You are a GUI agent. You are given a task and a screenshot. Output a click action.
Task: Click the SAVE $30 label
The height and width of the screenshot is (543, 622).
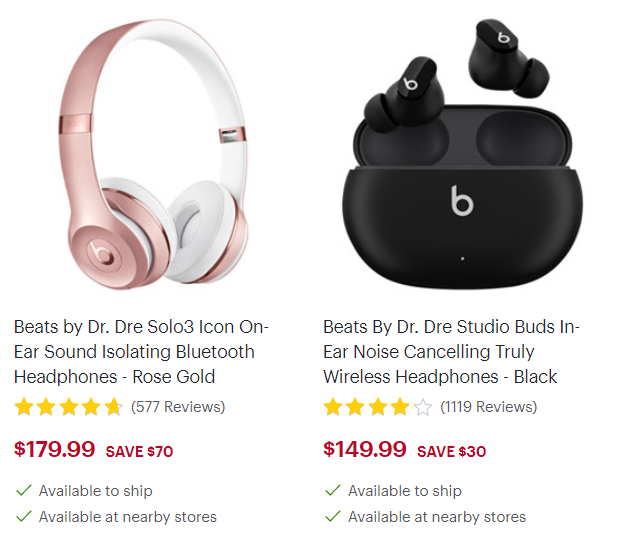pos(451,451)
